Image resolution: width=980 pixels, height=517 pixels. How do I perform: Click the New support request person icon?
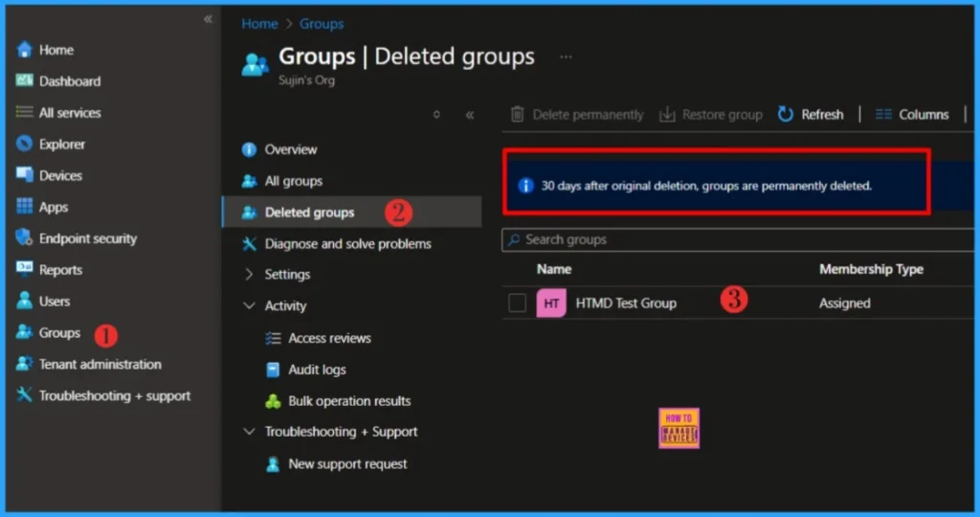(273, 463)
